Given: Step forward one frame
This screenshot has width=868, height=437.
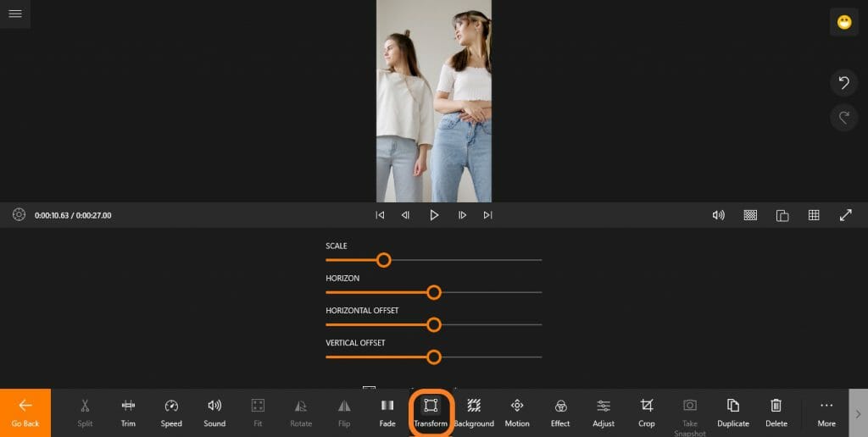Looking at the screenshot, I should click(x=462, y=215).
